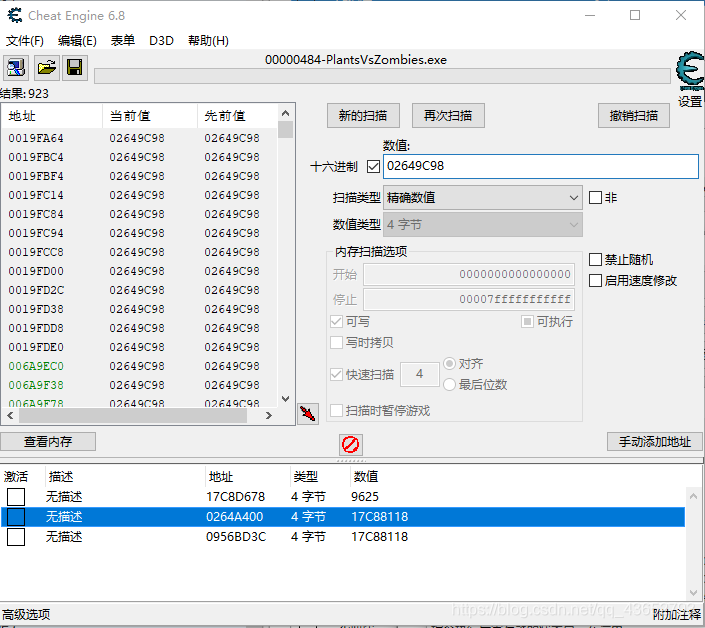Viewport: 705px width, 628px height.
Task: Open the 帮助(H) menu
Action: coord(208,41)
